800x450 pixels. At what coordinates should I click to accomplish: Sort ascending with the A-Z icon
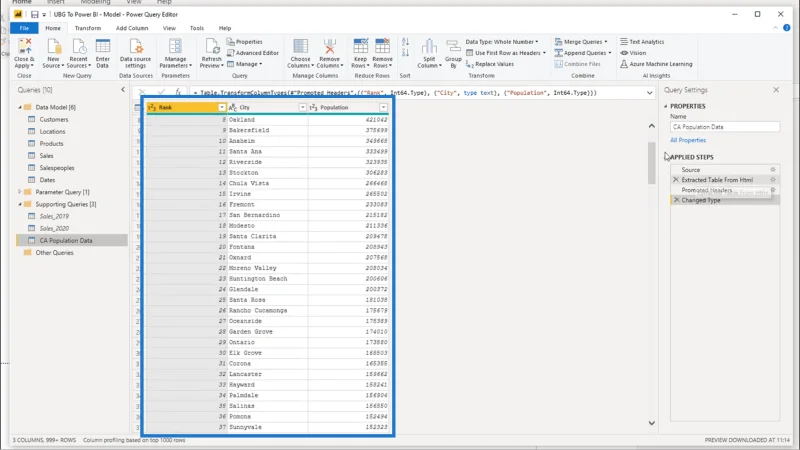tap(405, 42)
